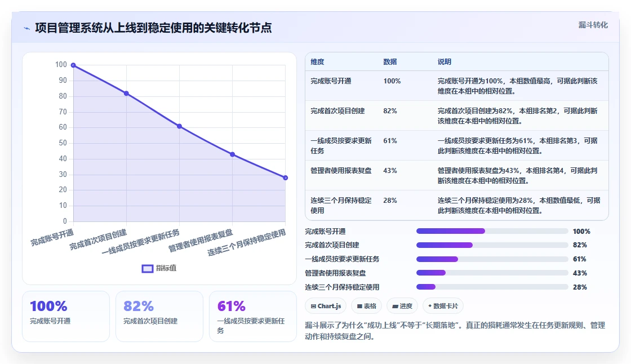Click the 100% value in the table
The width and height of the screenshot is (631, 364).
point(392,81)
